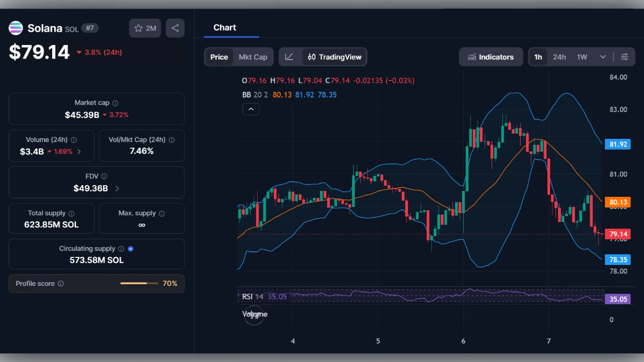
Task: Click the Profile score progress bar
Action: (x=139, y=283)
